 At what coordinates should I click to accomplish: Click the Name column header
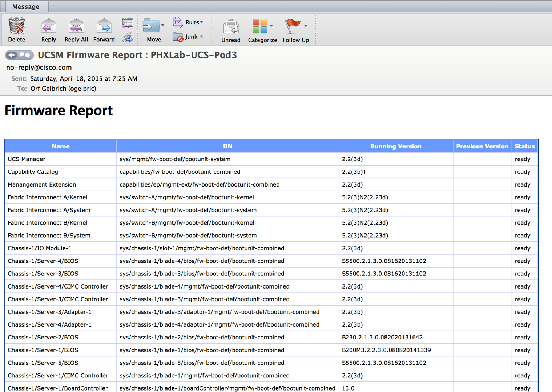pyautogui.click(x=61, y=146)
